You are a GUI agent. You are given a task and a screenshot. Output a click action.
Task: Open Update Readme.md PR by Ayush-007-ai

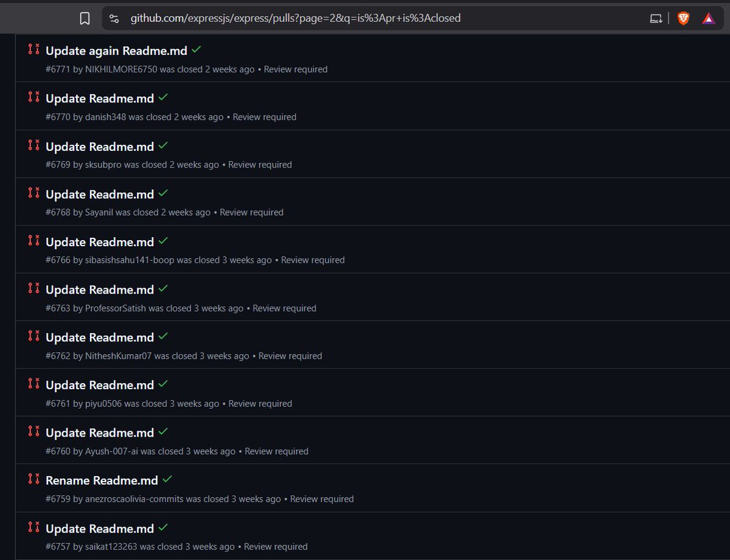point(100,433)
